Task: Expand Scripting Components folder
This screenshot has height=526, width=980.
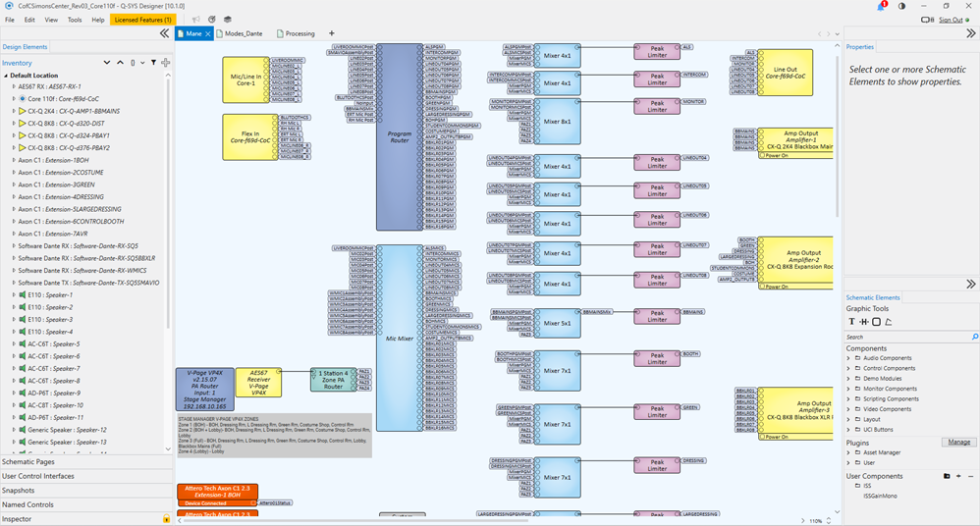Action: pyautogui.click(x=848, y=398)
